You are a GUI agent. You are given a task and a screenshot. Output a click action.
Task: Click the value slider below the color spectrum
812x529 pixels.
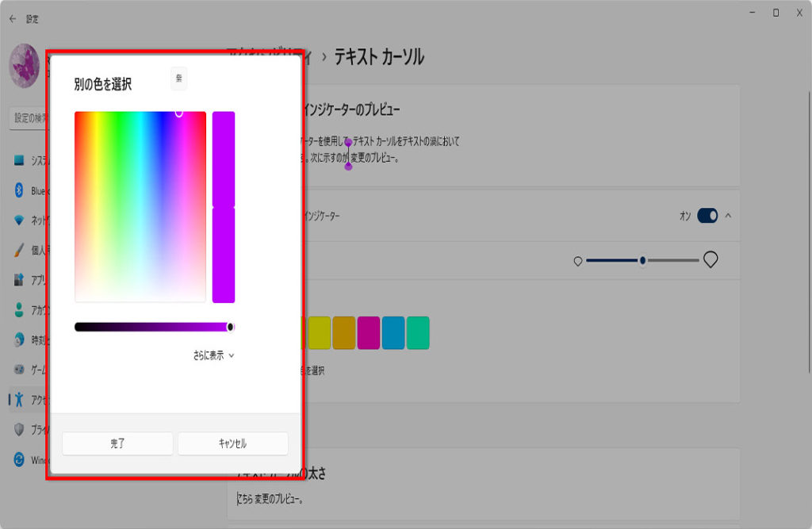coord(151,327)
